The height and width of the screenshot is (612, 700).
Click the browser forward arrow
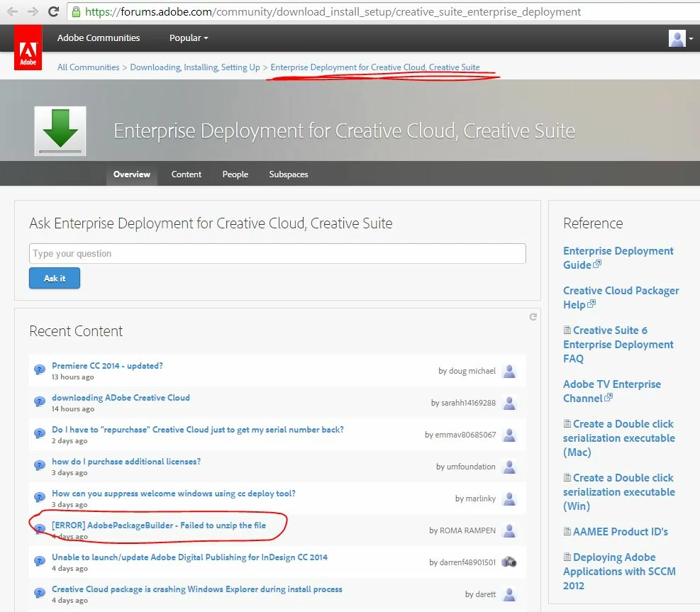coord(33,11)
